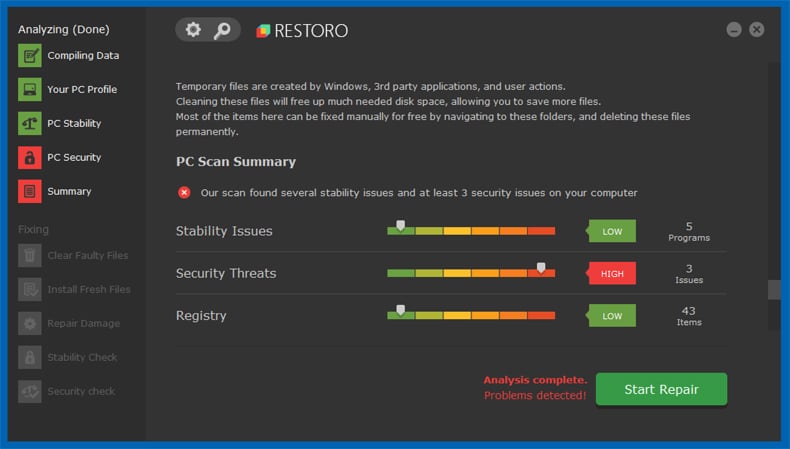
Task: Click the Stability Check lock icon
Action: (30, 357)
